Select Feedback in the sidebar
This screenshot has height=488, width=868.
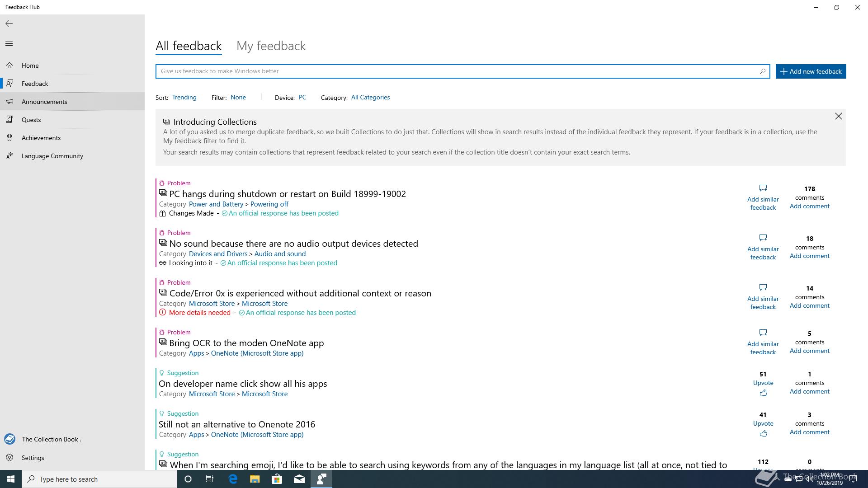tap(72, 84)
